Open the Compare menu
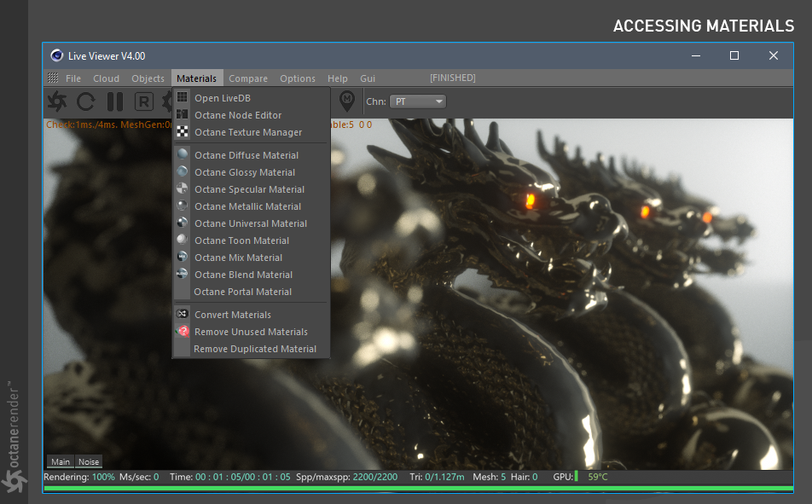 [x=248, y=78]
